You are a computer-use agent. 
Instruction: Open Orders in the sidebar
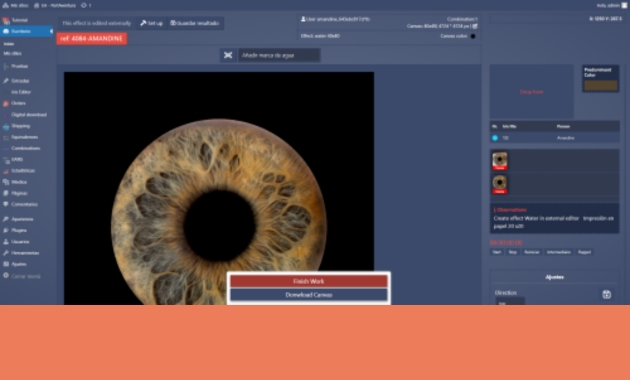pyautogui.click(x=18, y=103)
